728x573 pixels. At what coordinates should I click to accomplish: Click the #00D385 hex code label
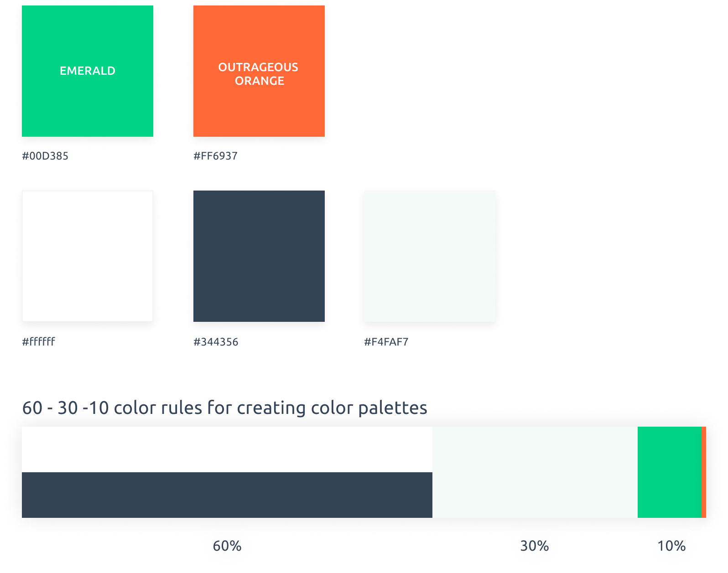(45, 156)
